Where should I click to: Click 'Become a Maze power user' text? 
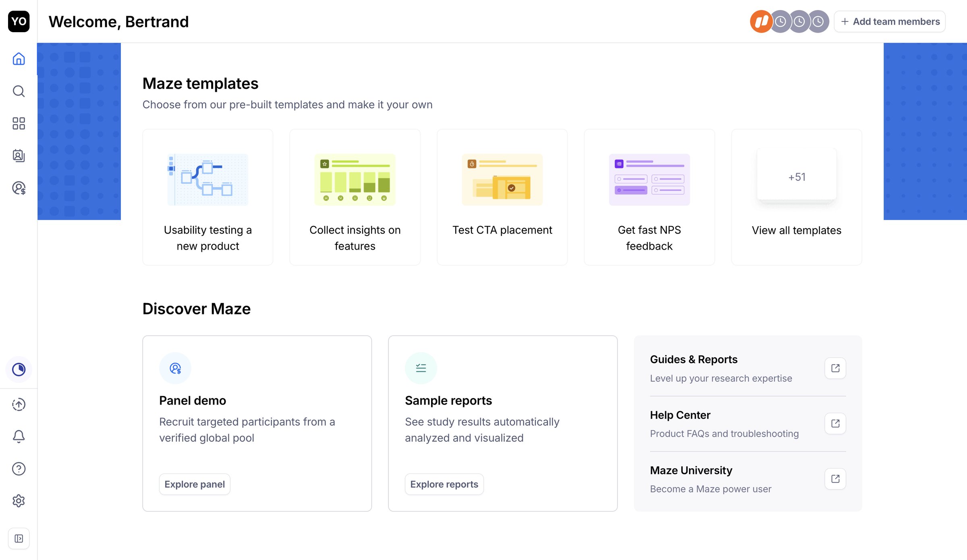(x=711, y=489)
